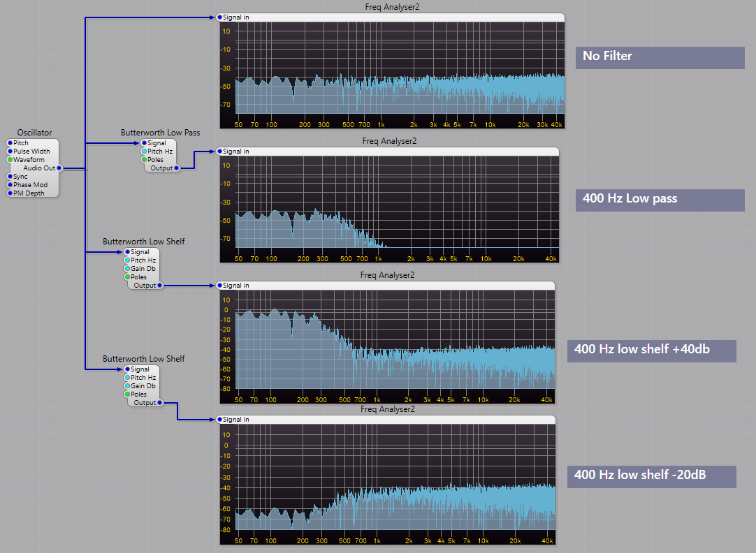Toggle the PM Depth input on the Oscillator
The height and width of the screenshot is (553, 756).
point(10,193)
